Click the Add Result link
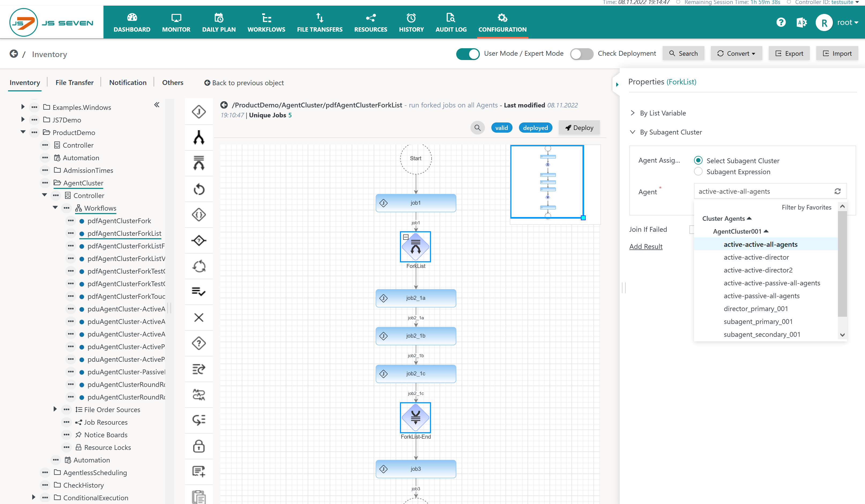This screenshot has width=865, height=504. (646, 246)
